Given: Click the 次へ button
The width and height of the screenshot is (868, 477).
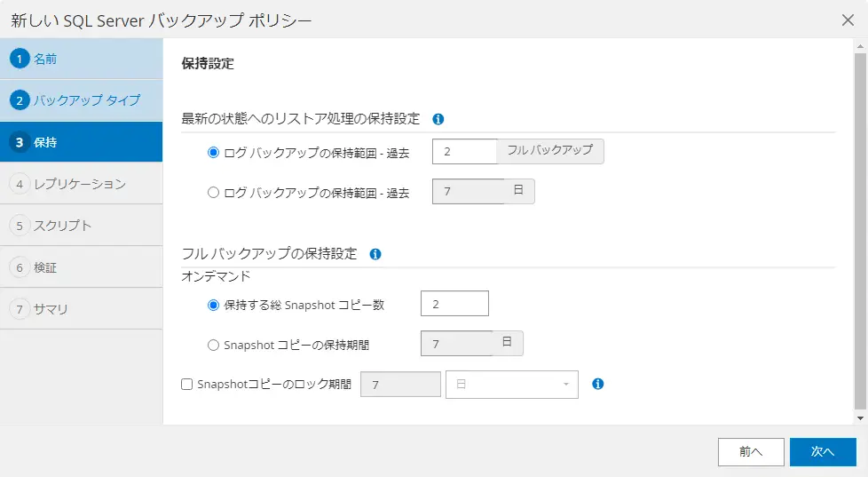Looking at the screenshot, I should pos(823,452).
